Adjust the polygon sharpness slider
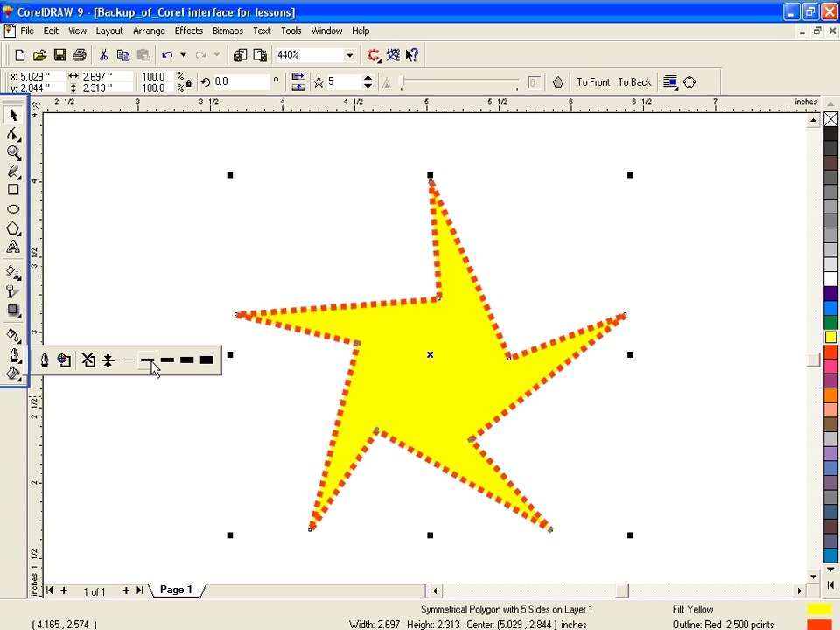The width and height of the screenshot is (840, 630). [x=461, y=83]
